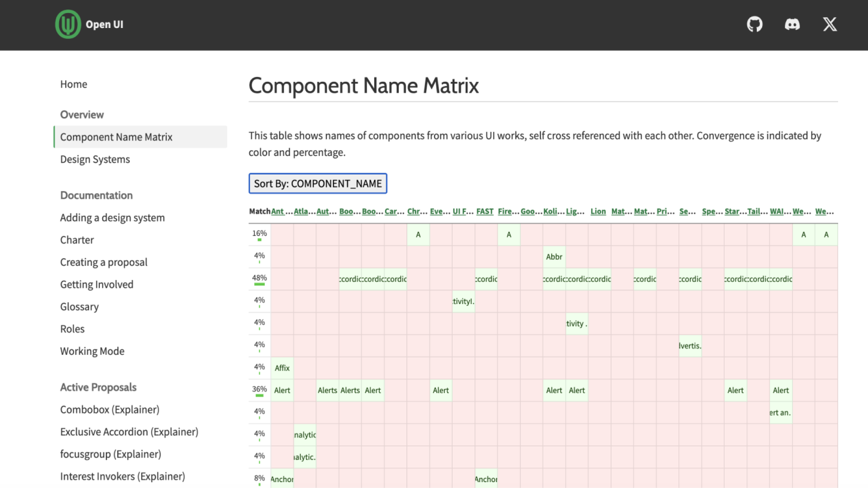
Task: Click the Open UI logo
Action: (x=89, y=24)
